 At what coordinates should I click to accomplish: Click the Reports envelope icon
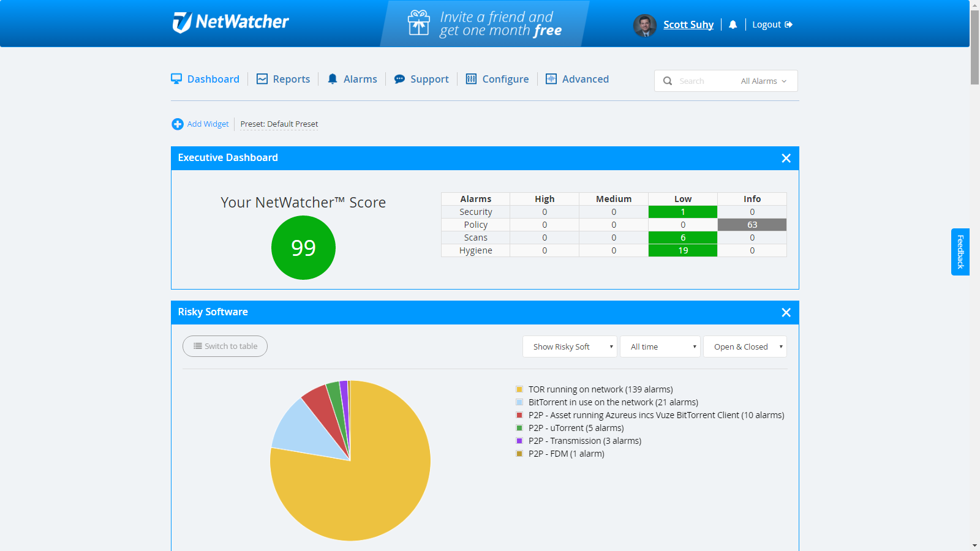[x=262, y=78]
